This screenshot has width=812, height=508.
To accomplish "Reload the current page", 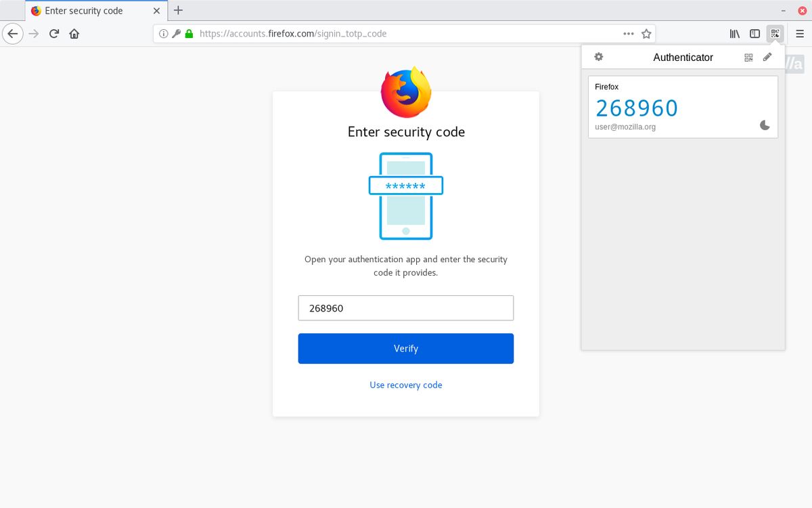I will coord(53,33).
